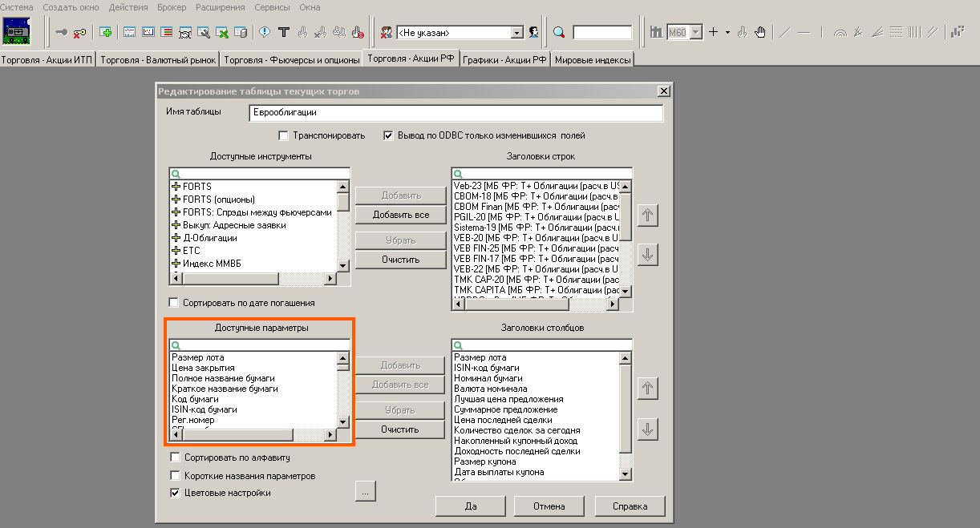Image resolution: width=980 pixels, height=528 pixels.
Task: Expand the Индекс ММВБ tree node
Action: [x=176, y=264]
